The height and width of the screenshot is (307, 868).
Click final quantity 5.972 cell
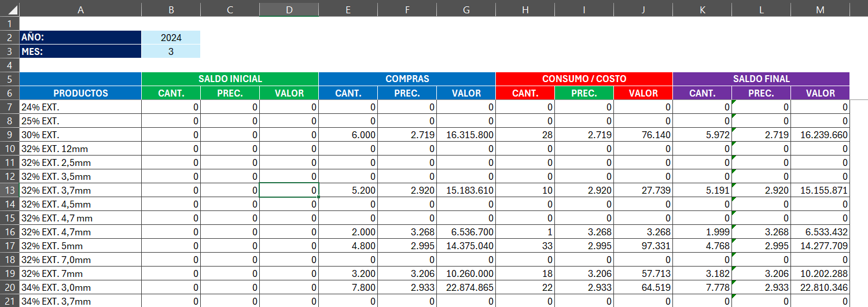(x=702, y=135)
